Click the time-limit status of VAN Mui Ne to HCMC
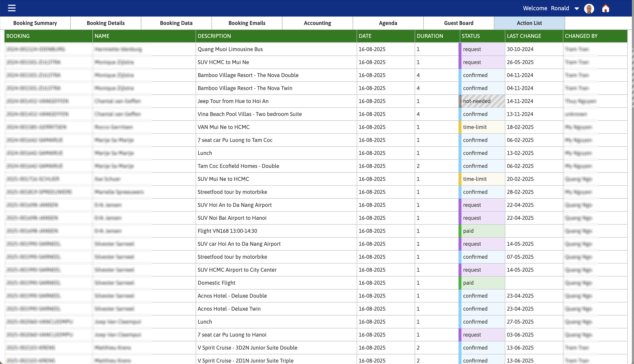Viewport: 634px width, 364px height. 475,127
